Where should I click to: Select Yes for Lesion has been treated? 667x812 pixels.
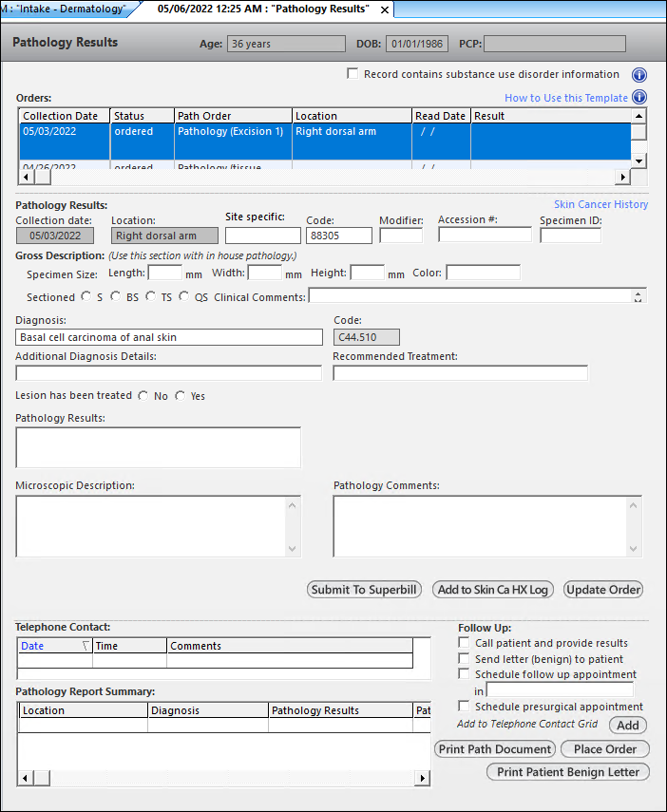180,396
